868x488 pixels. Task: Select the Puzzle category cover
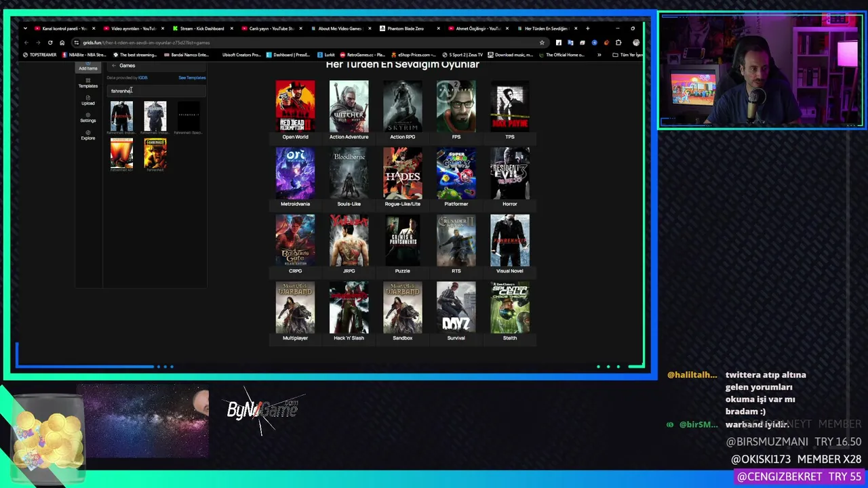402,240
